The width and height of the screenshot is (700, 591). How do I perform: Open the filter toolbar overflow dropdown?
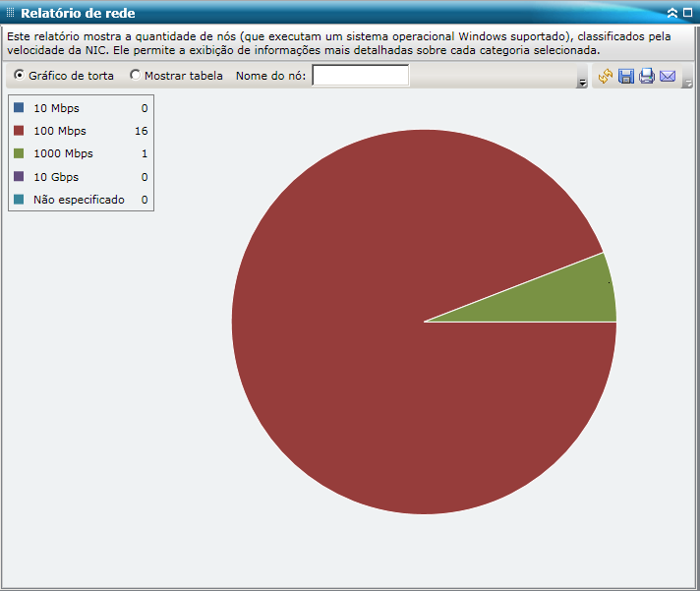[582, 83]
